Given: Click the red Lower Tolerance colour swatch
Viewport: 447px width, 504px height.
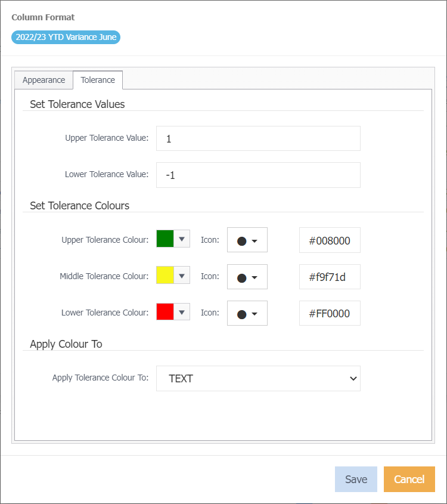Looking at the screenshot, I should coord(165,312).
